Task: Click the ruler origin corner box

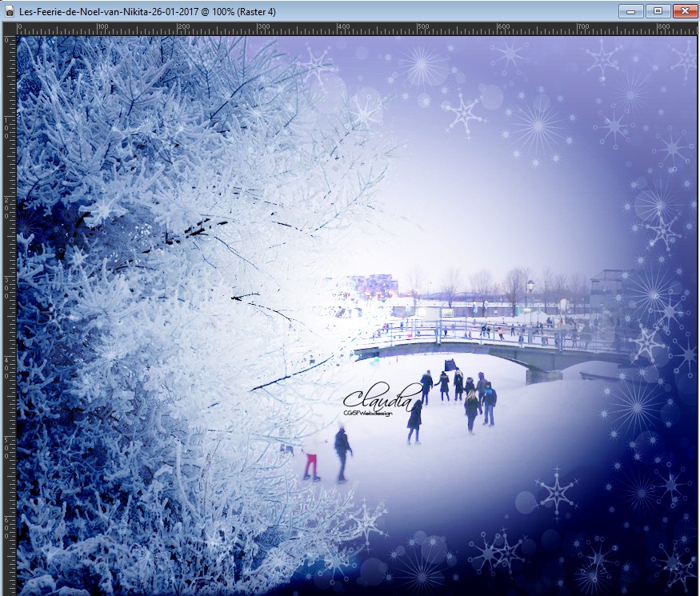Action: (10, 30)
